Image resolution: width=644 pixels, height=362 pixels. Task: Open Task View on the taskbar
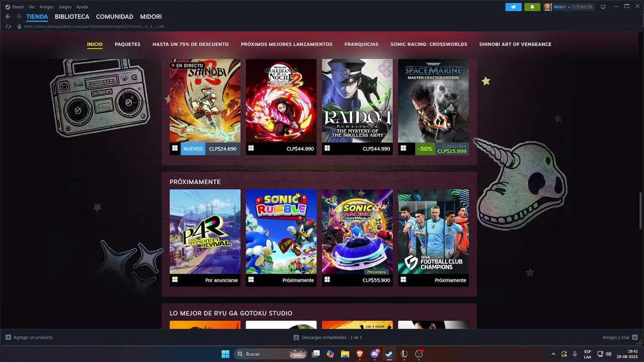(316, 354)
